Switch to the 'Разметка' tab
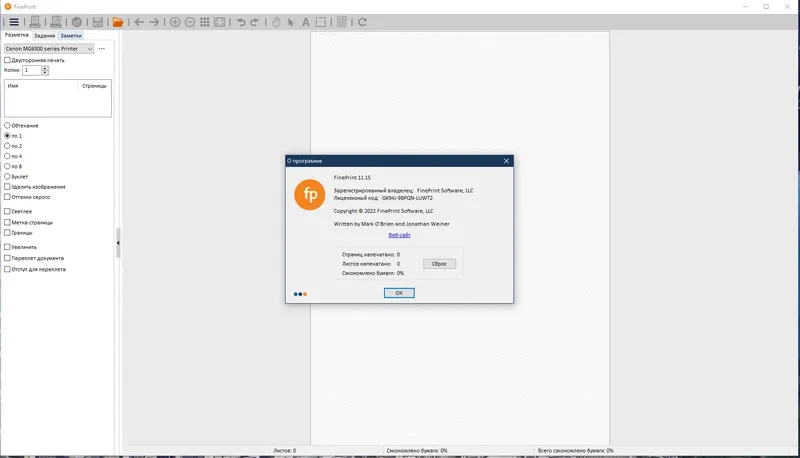The width and height of the screenshot is (800, 458). click(x=16, y=35)
